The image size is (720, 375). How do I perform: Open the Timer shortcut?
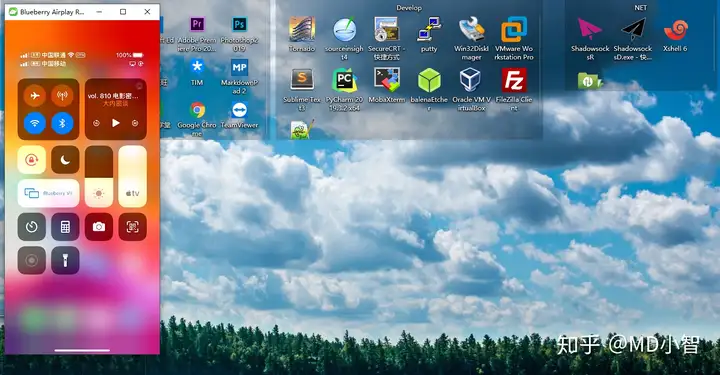32,227
